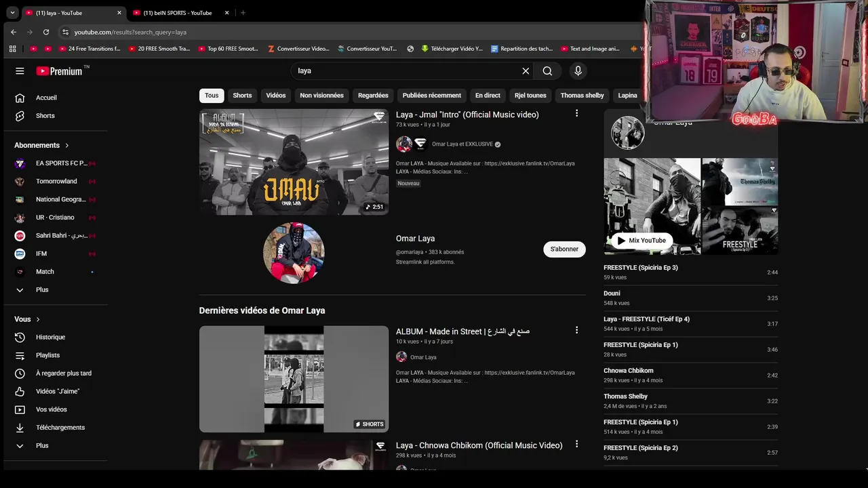The image size is (868, 488).
Task: Clear the search field with the X icon
Action: (x=526, y=70)
